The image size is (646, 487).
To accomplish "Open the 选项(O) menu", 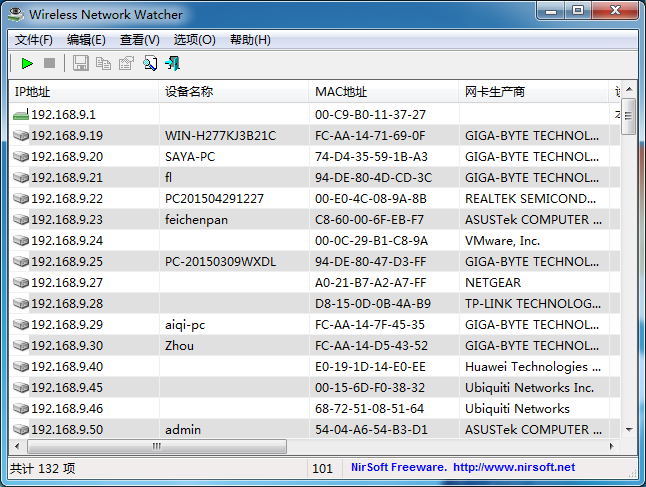I will click(194, 40).
